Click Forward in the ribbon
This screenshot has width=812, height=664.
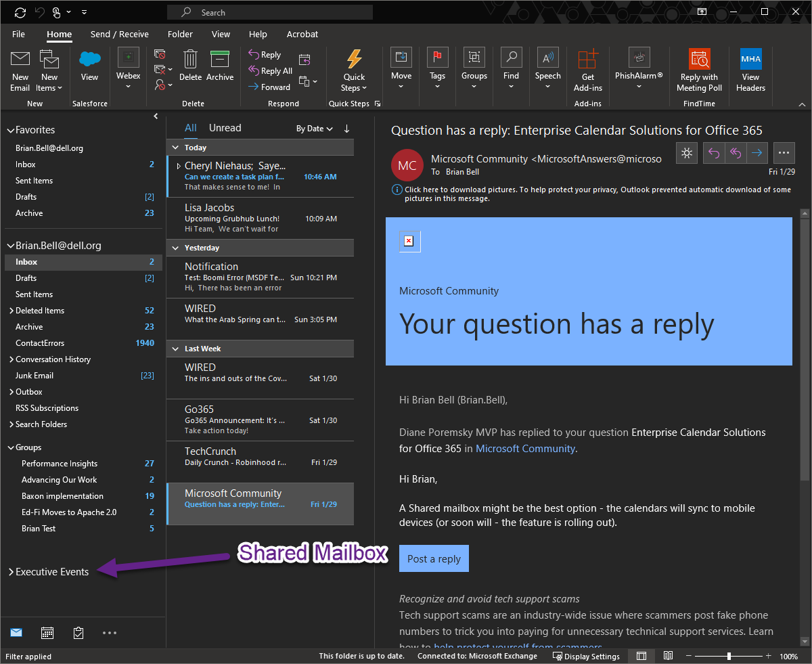(x=269, y=87)
